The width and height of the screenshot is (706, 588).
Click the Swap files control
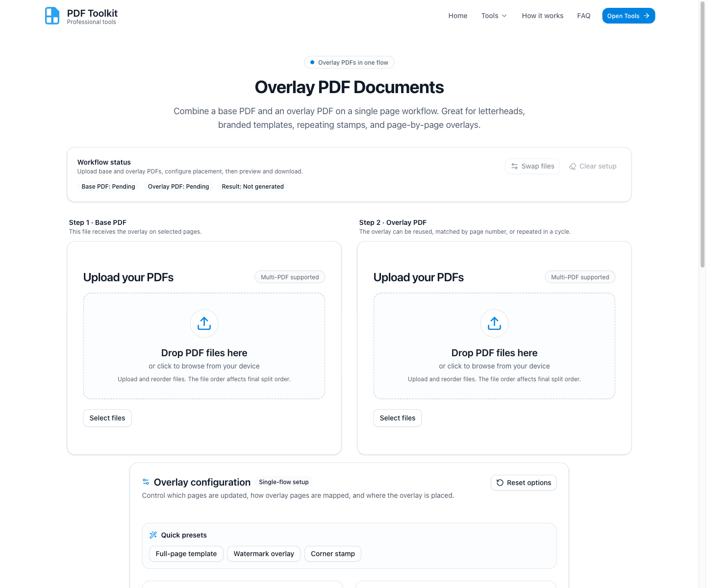pos(532,166)
